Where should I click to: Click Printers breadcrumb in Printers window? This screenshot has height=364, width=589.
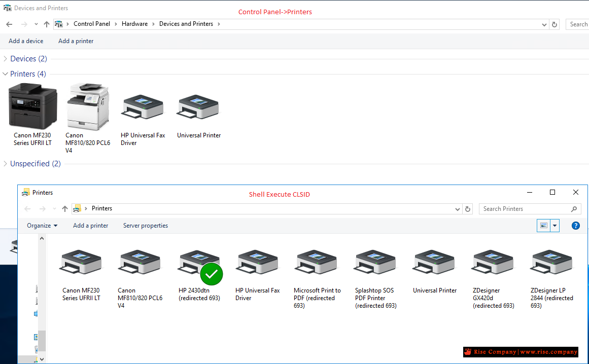[102, 208]
